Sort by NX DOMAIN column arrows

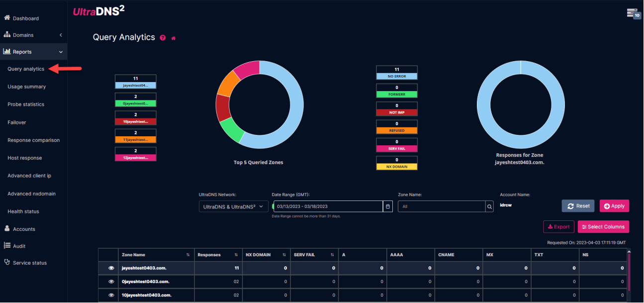point(284,255)
